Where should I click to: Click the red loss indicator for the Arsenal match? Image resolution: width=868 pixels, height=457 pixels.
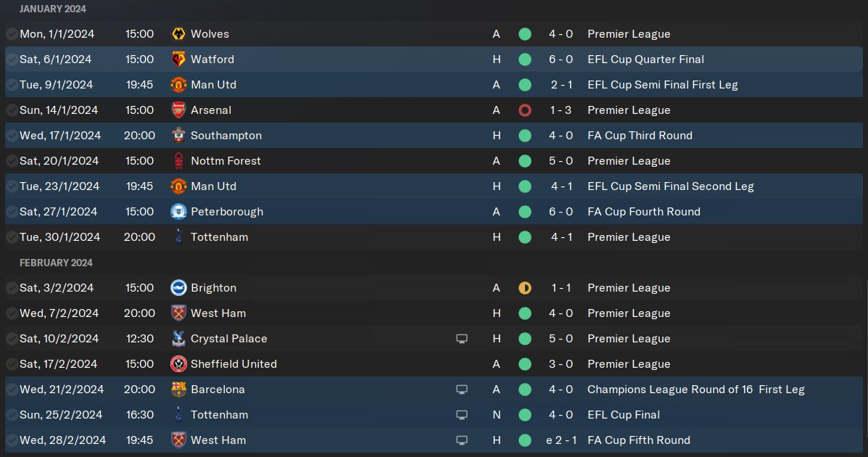tap(525, 110)
